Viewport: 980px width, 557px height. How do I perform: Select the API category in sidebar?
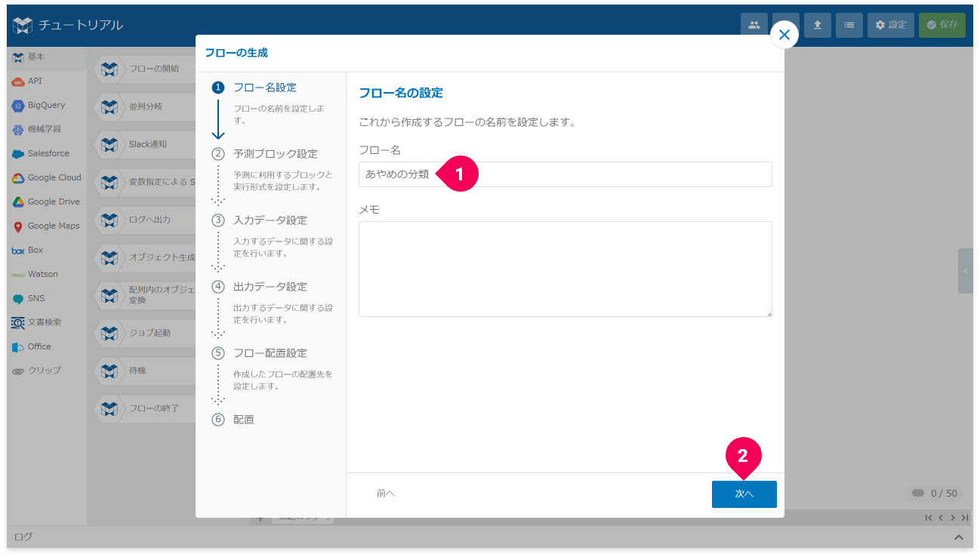tap(47, 81)
